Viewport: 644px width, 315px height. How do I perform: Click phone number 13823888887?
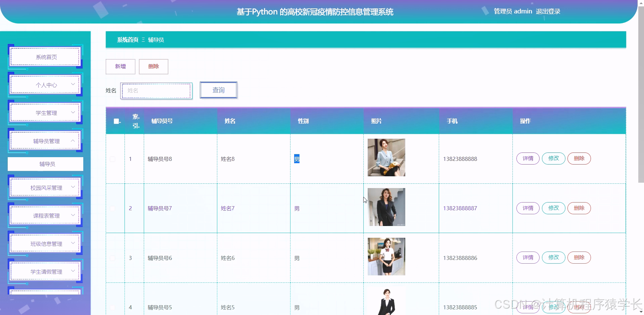460,208
